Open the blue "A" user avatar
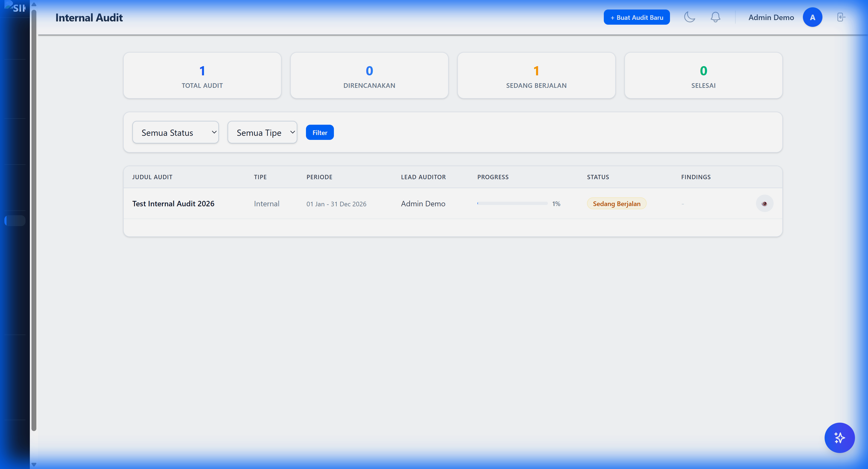The height and width of the screenshot is (469, 868). click(812, 17)
